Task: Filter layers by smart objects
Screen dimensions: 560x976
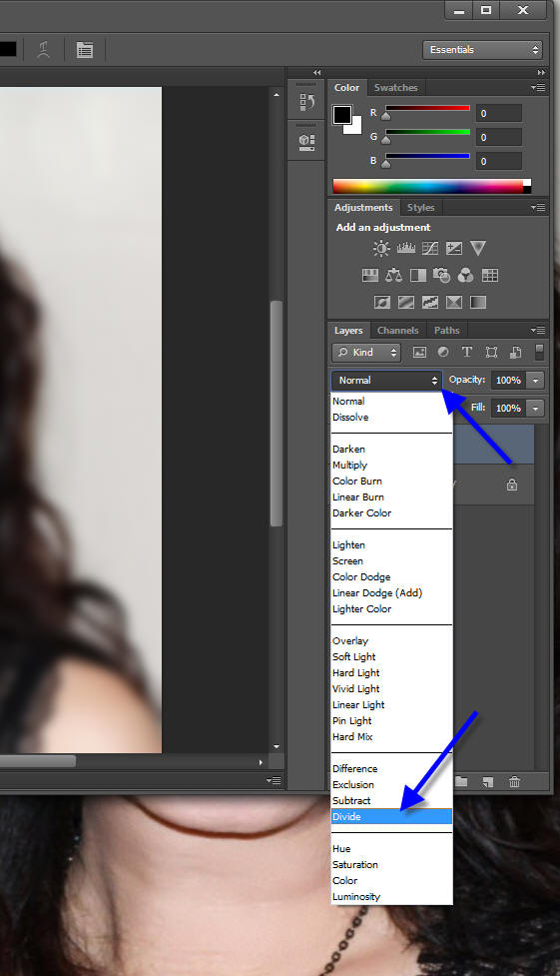Action: (515, 353)
